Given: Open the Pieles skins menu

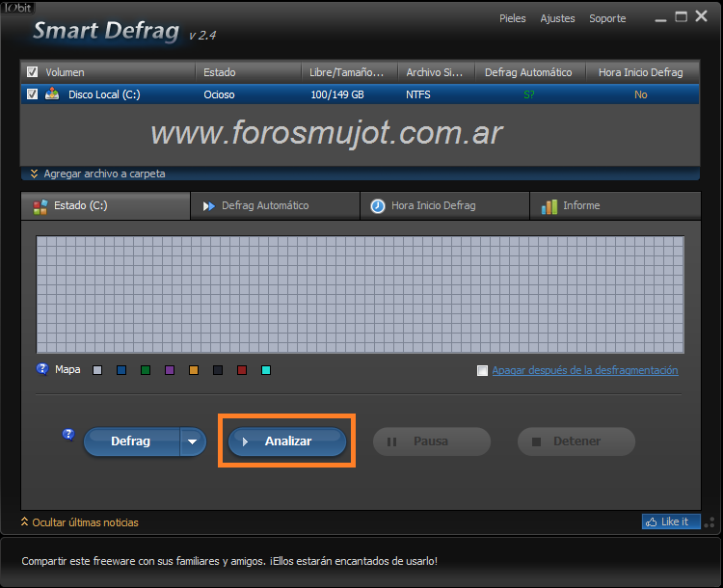Looking at the screenshot, I should point(512,18).
